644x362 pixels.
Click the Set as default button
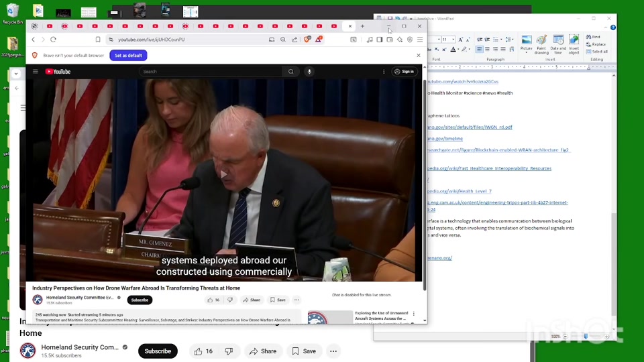pyautogui.click(x=128, y=56)
